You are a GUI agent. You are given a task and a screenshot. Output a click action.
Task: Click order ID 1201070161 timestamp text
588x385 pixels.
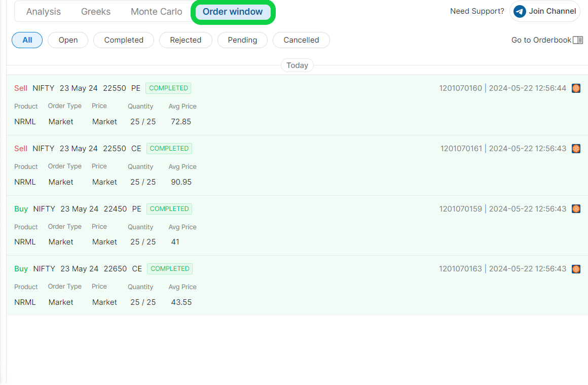[503, 149]
